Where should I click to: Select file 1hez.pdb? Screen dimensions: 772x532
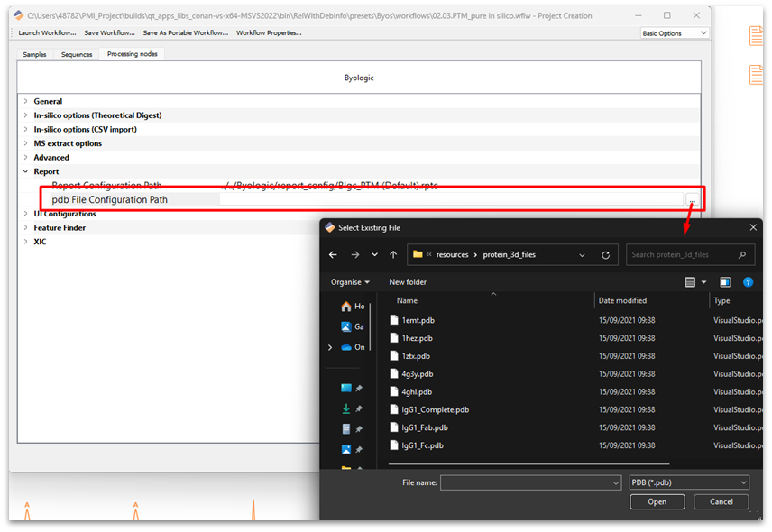417,338
